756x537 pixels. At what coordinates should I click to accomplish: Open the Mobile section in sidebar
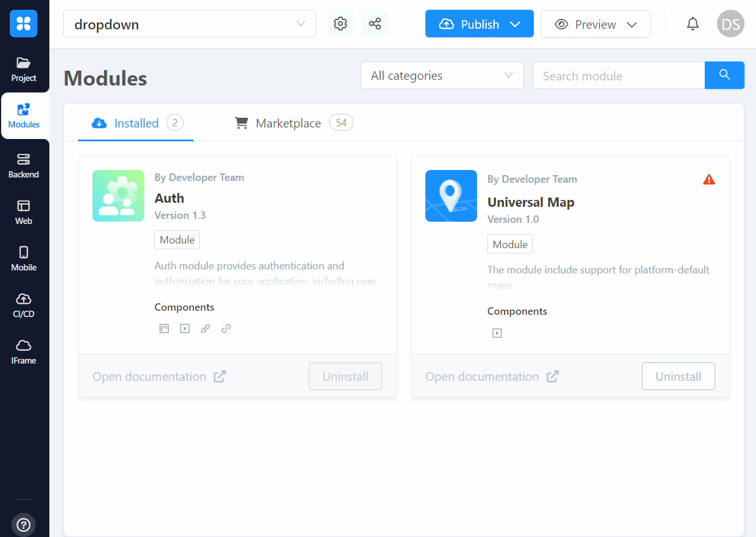24,259
